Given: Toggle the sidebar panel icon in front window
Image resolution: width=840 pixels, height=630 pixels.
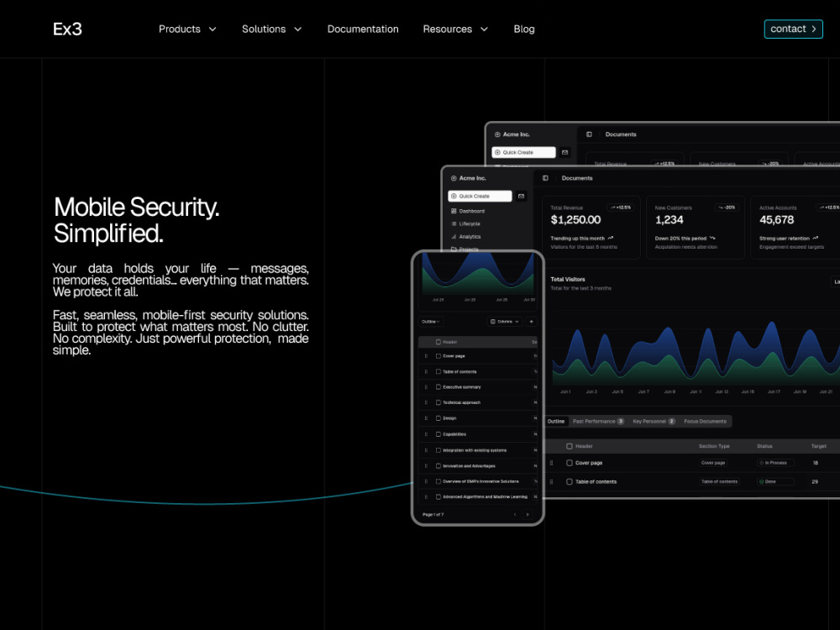Looking at the screenshot, I should pyautogui.click(x=545, y=178).
